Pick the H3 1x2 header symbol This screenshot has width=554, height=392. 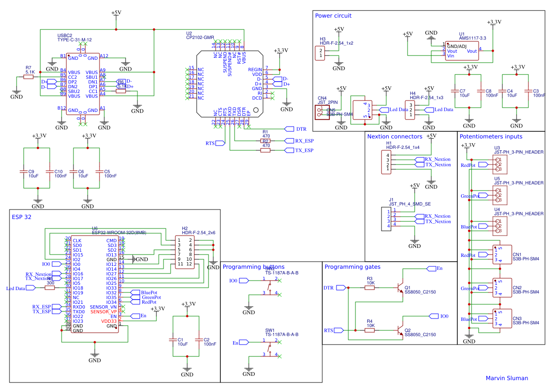320,53
